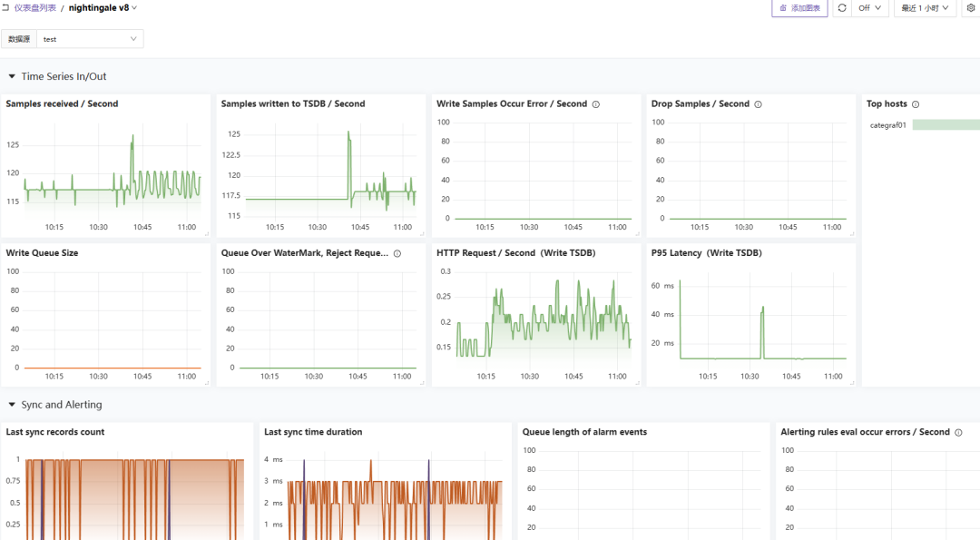Click info icon beside Top hosts
Image resolution: width=980 pixels, height=540 pixels.
click(x=915, y=104)
